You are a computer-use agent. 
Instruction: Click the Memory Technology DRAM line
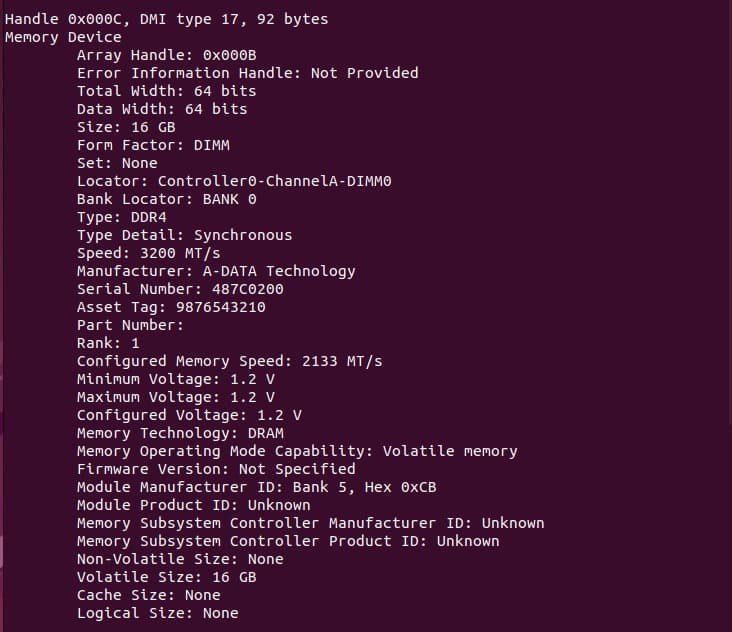pyautogui.click(x=180, y=433)
